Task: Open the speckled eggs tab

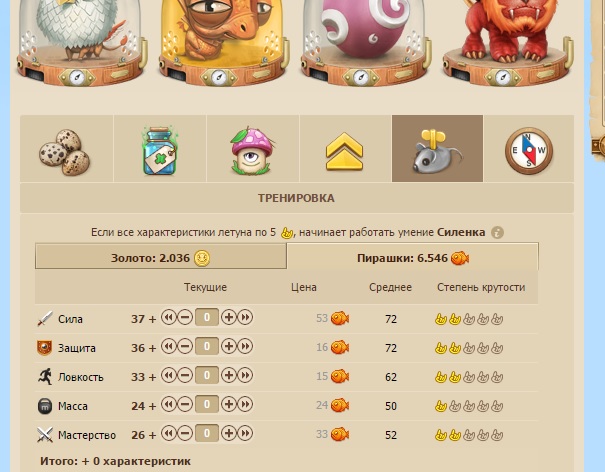Action: 66,149
